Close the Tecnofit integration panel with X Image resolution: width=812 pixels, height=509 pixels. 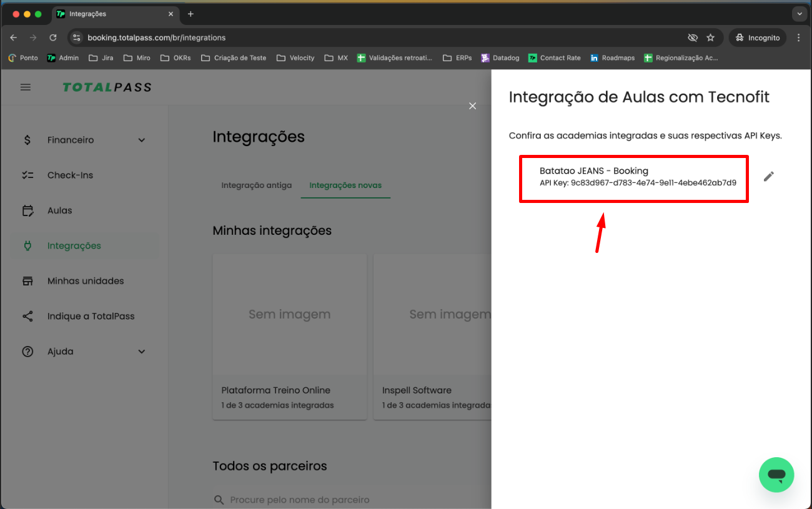pyautogui.click(x=473, y=106)
